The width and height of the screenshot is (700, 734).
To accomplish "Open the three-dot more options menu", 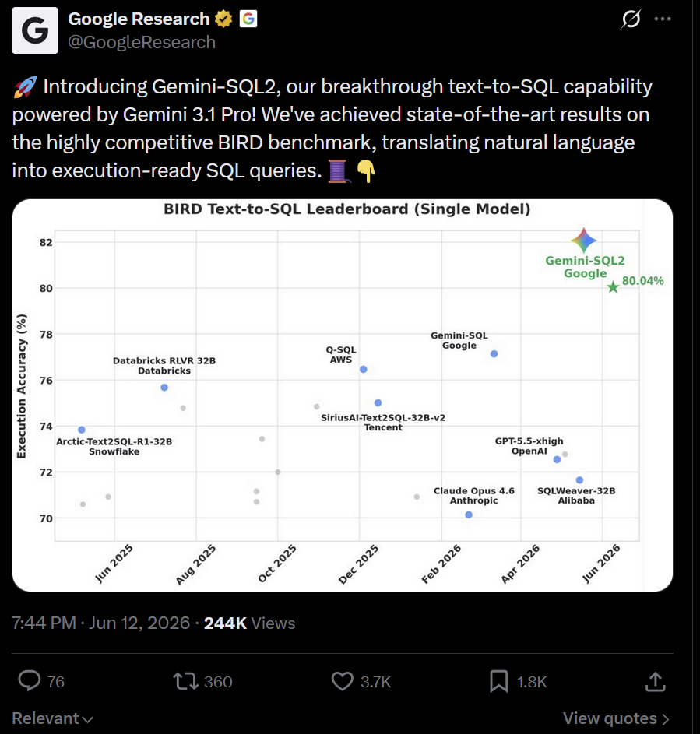I will point(663,19).
